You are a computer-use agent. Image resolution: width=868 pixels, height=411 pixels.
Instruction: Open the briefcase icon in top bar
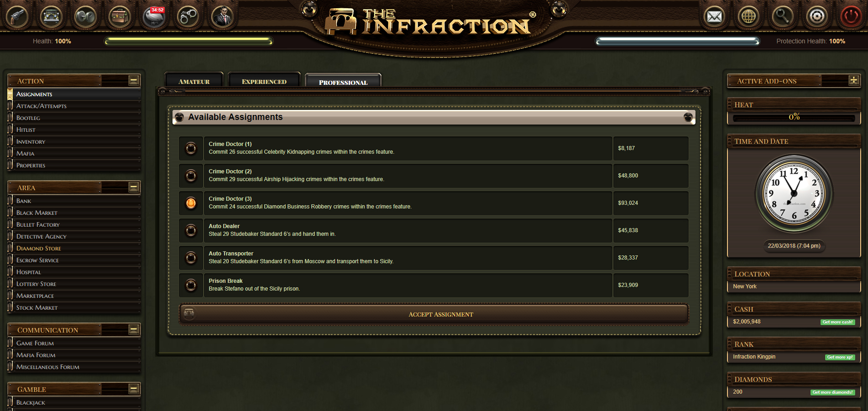tap(120, 17)
